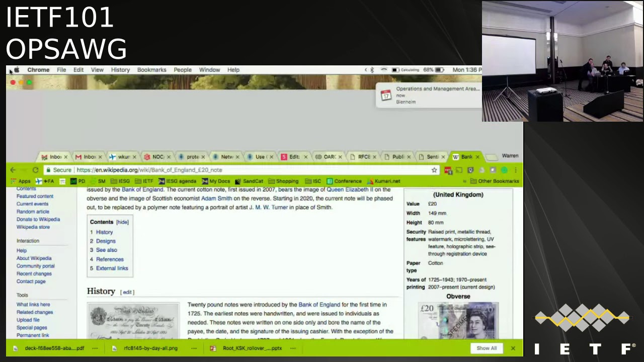Close the downloads bar
Screen dimensions: 644x362
(x=513, y=348)
